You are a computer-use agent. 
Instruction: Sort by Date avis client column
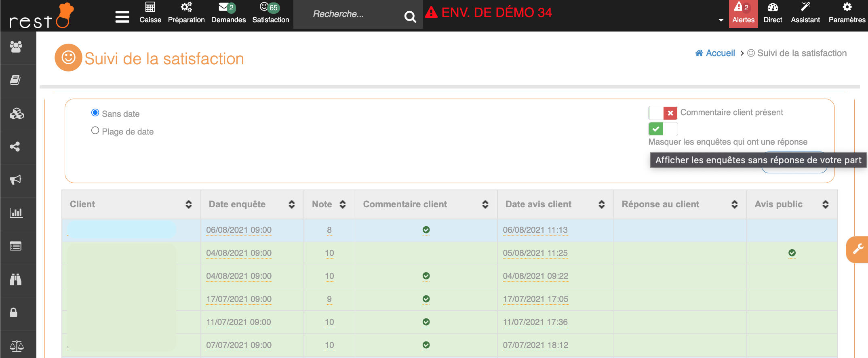pos(601,204)
